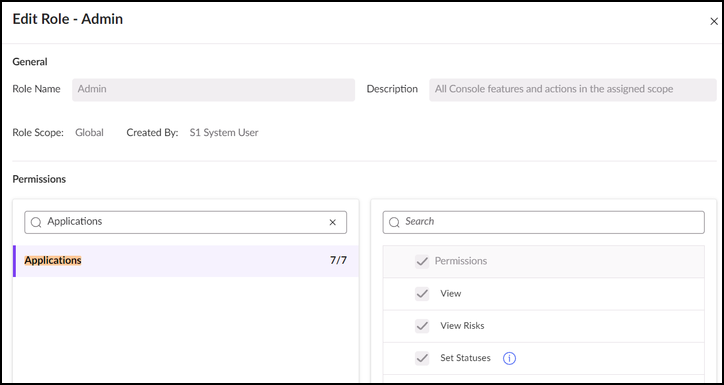Image resolution: width=724 pixels, height=385 pixels.
Task: Toggle the View Risks checkbox
Action: coord(422,326)
